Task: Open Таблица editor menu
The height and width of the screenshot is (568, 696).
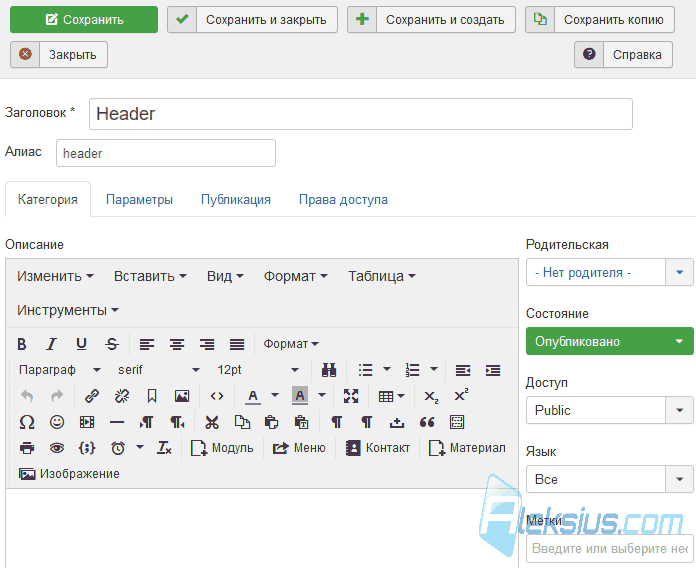Action: coord(382,276)
